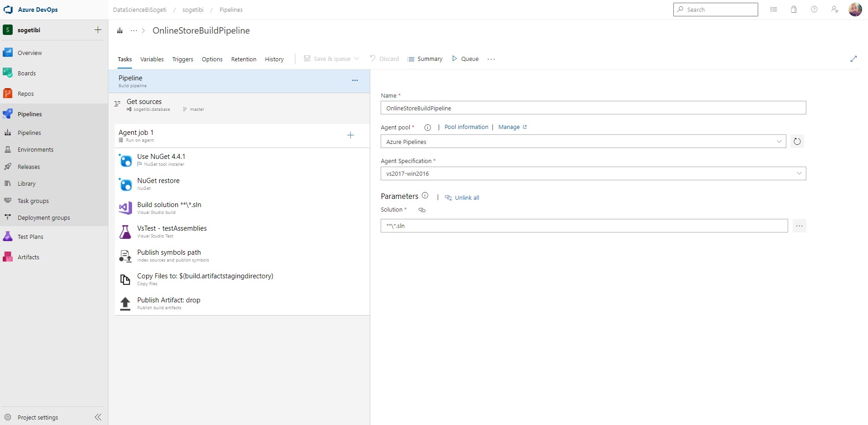The width and height of the screenshot is (868, 425).
Task: Unlink all pipeline parameters
Action: pos(466,198)
